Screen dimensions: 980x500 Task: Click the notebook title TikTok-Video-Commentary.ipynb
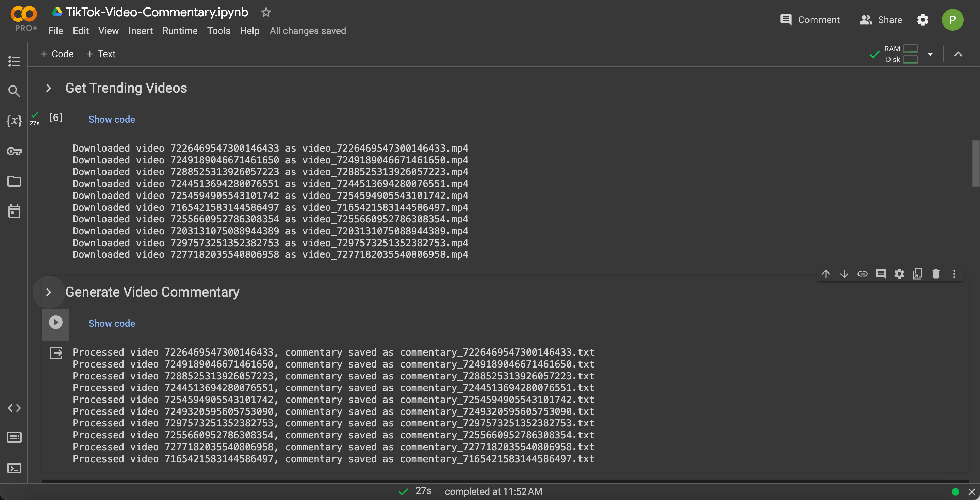click(x=157, y=12)
